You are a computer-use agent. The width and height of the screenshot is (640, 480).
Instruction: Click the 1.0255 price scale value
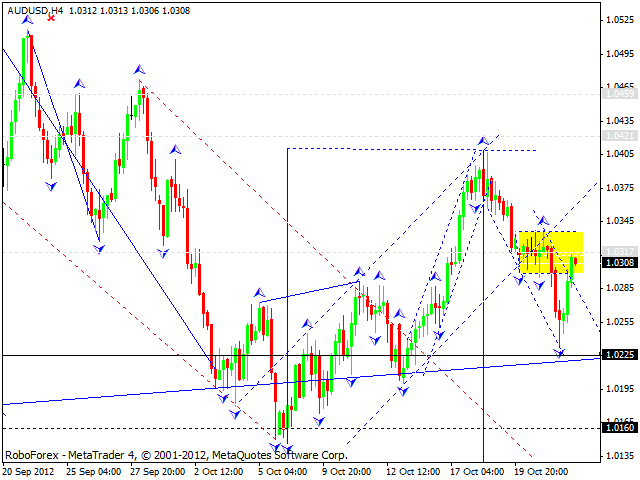click(x=620, y=321)
